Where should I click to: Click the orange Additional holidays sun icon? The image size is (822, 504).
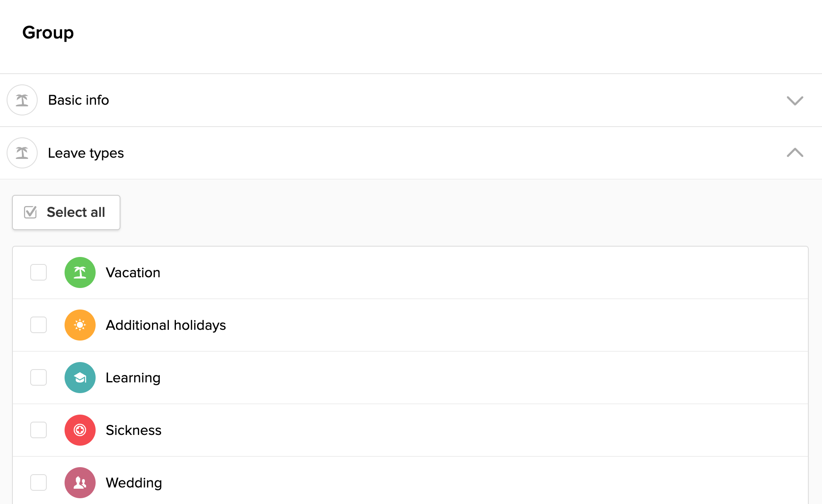pos(80,325)
